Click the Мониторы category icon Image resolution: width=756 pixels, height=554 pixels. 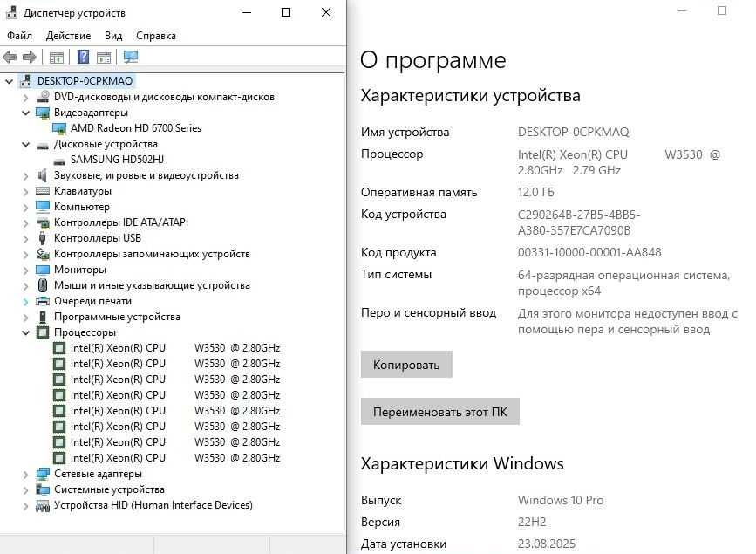tap(43, 270)
